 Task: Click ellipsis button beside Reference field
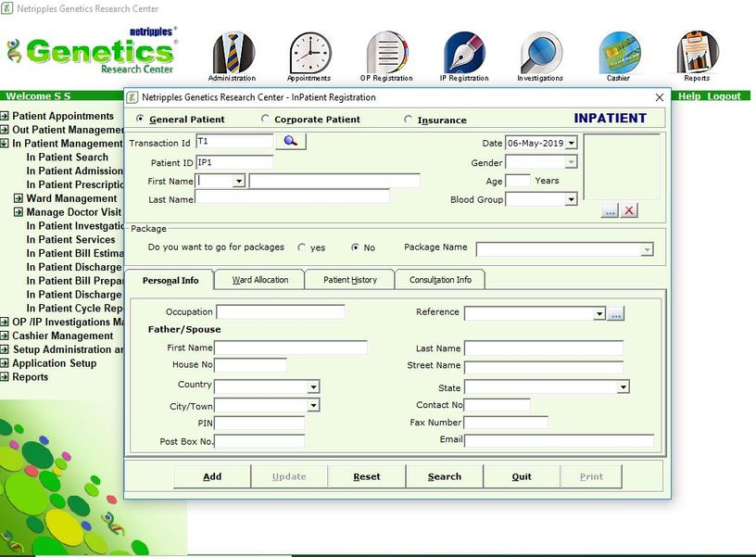pyautogui.click(x=616, y=313)
